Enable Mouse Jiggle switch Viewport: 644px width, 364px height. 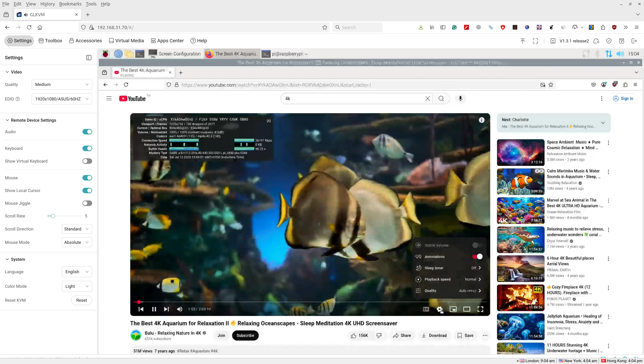(x=87, y=203)
